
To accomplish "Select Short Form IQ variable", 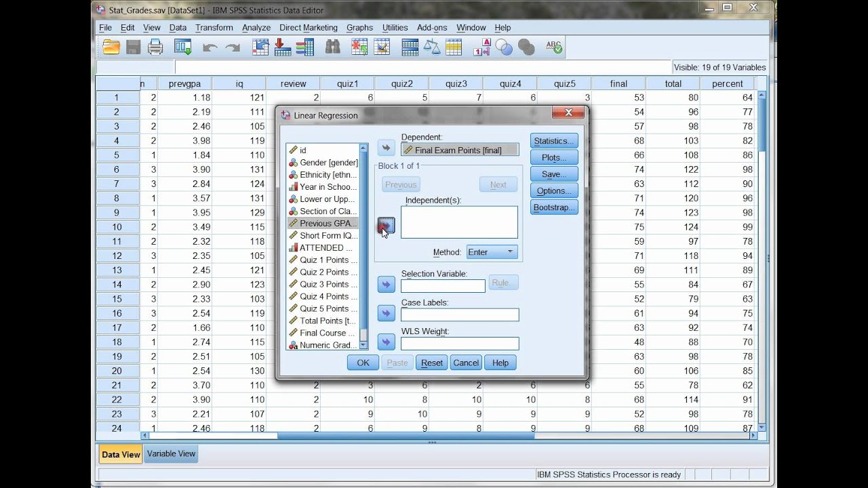I will point(323,236).
